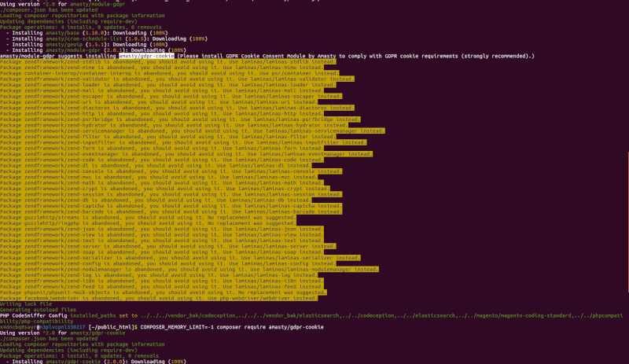
Task: Click the zendframework/zend-eventmanager abandoned warning
Action: pyautogui.click(x=186, y=154)
